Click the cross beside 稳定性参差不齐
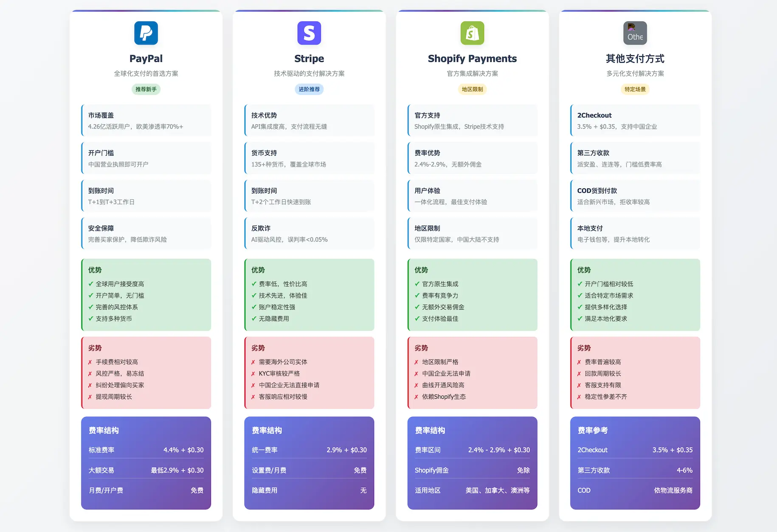 coord(579,397)
